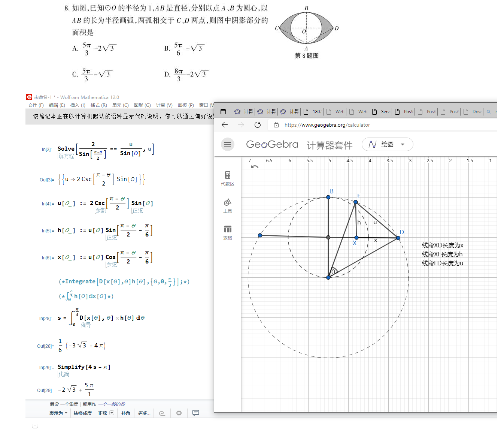Open the GeoGebra 代数区 (Algebra) panel

pos(227,178)
